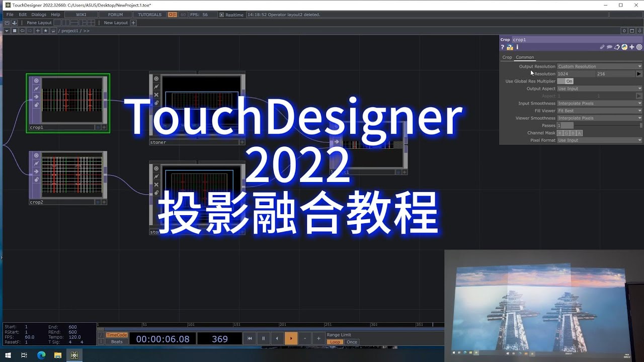Set range limit to Once
The image size is (644, 362).
coord(352,342)
